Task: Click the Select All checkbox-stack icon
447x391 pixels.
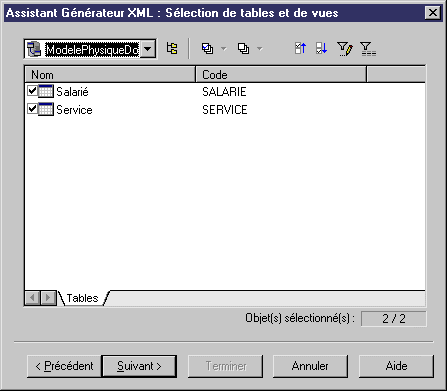Action: (207, 49)
